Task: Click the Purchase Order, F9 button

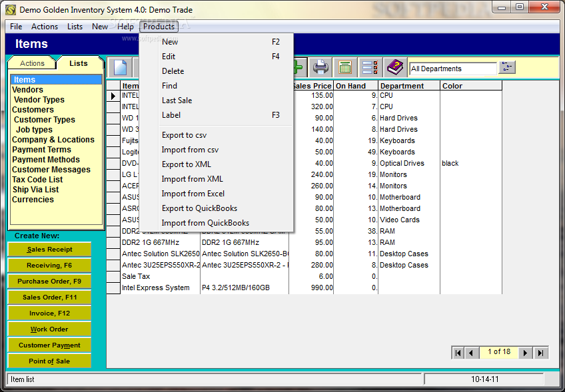Action: [x=49, y=282]
